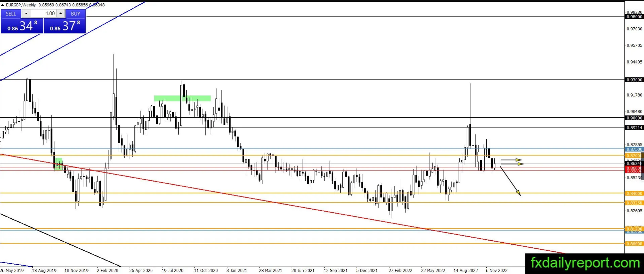Image resolution: width=644 pixels, height=274 pixels.
Task: Click the 20 Jun 2021 date label
Action: [x=303, y=270]
